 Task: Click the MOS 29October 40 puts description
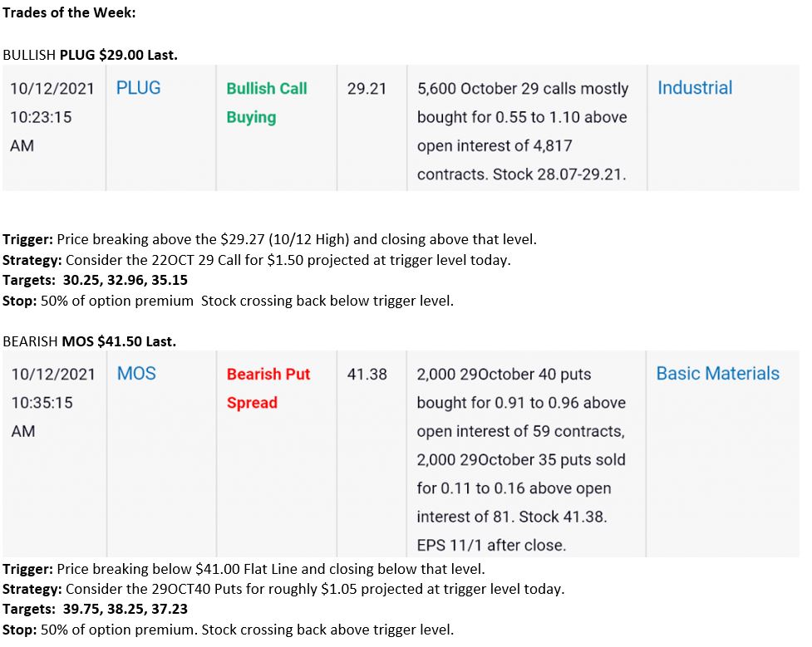click(x=521, y=459)
